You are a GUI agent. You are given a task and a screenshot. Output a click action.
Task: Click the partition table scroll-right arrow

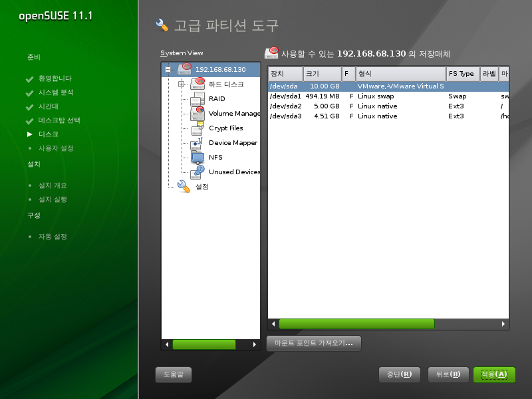click(x=503, y=324)
